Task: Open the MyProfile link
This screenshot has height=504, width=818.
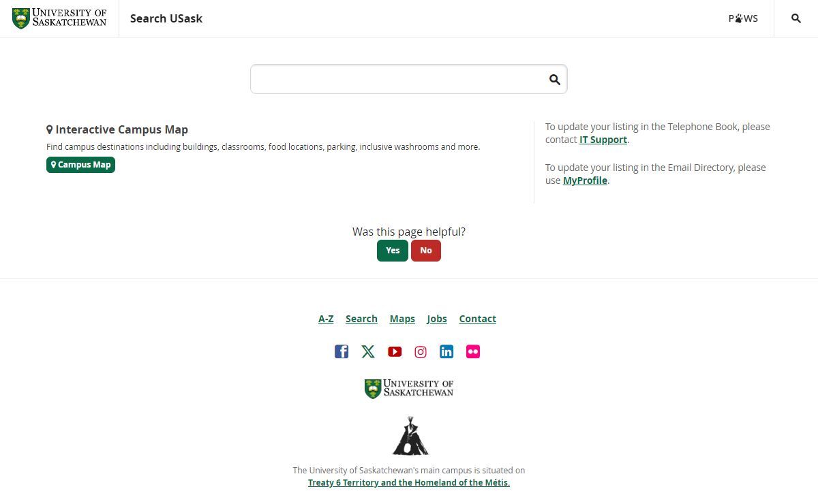Action: pyautogui.click(x=585, y=180)
